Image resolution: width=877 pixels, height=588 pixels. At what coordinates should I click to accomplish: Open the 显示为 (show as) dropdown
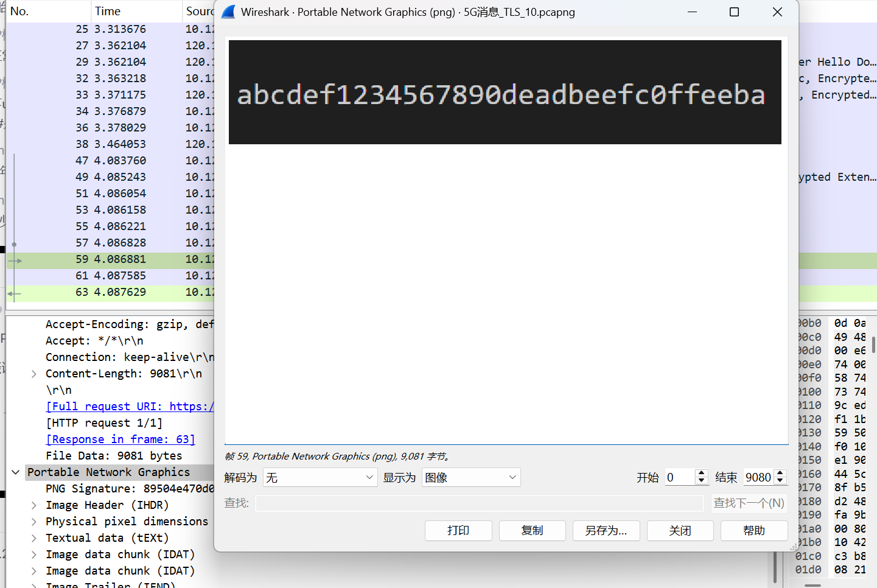pos(471,478)
